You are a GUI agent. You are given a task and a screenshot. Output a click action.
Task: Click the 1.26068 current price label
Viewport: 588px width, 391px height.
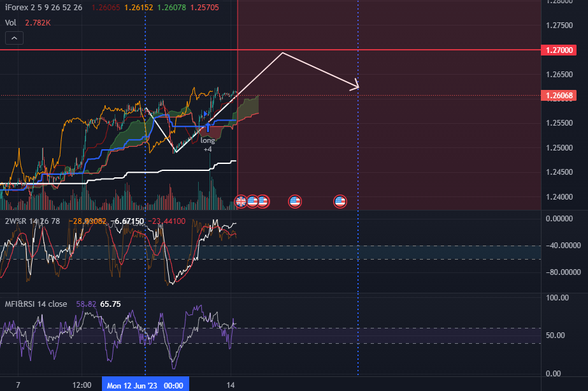pyautogui.click(x=559, y=96)
